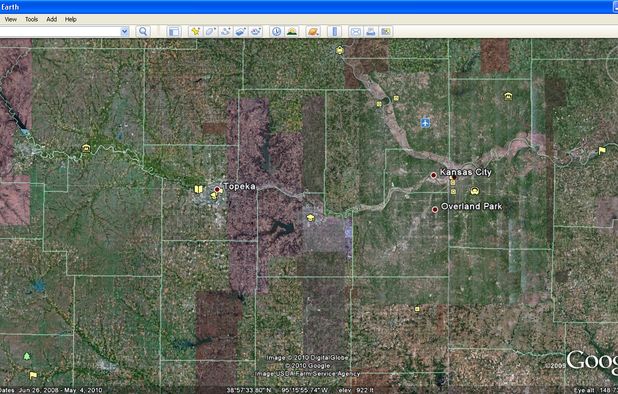Click the View in Google Maps icon
The width and height of the screenshot is (618, 394).
point(386,32)
